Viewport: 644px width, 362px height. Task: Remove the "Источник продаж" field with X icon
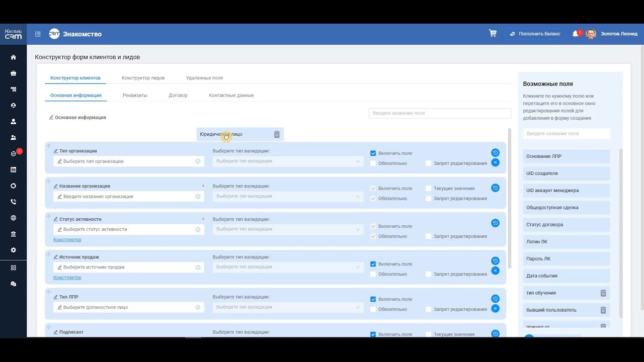pyautogui.click(x=495, y=270)
